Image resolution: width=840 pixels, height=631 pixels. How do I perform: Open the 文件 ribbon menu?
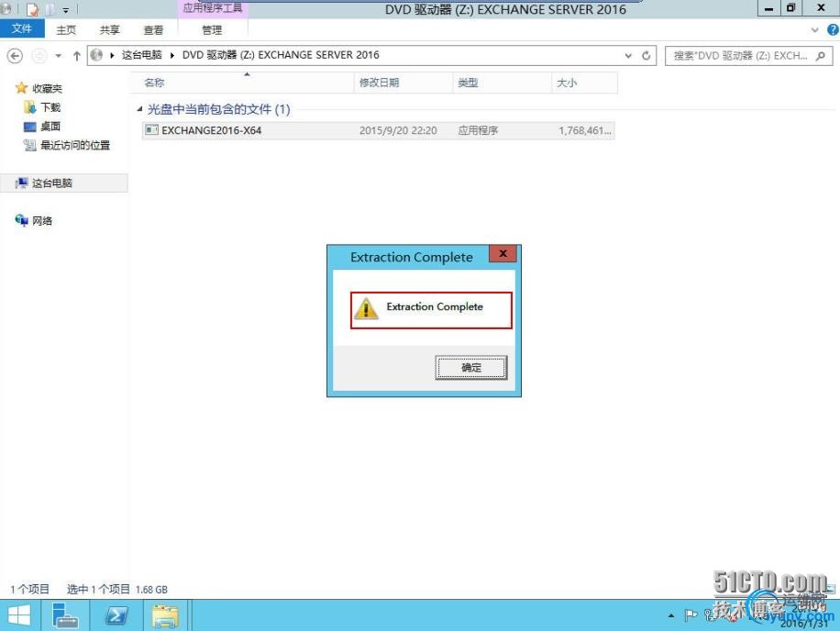[22, 28]
